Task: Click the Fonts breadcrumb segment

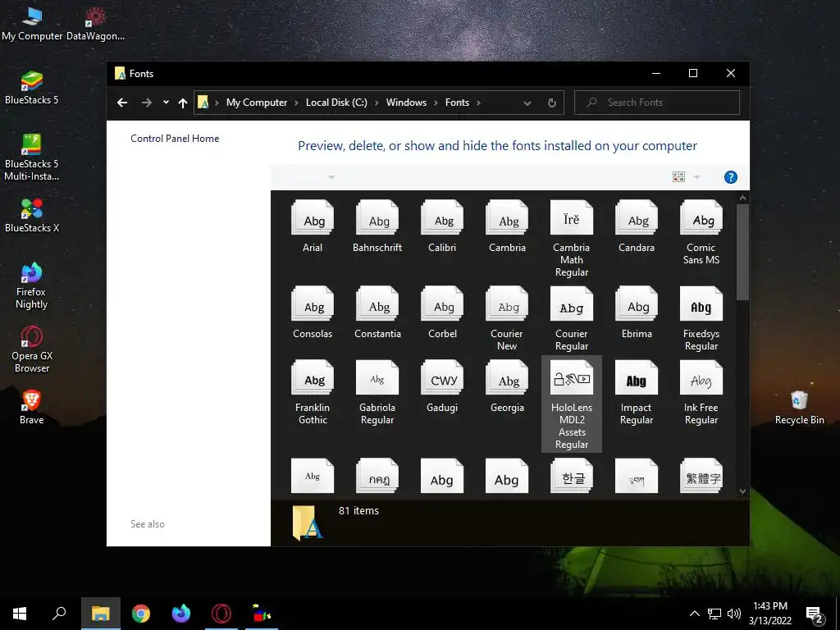Action: [457, 103]
